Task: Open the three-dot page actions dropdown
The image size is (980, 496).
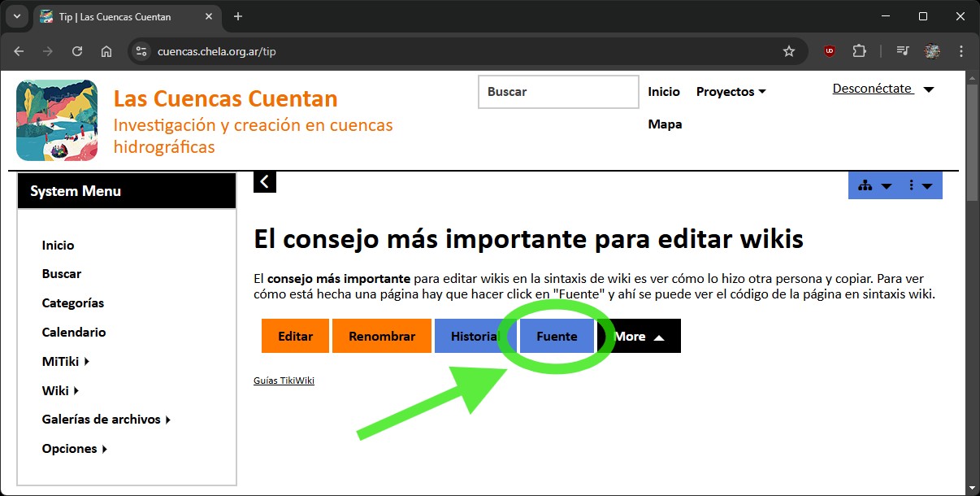Action: [920, 186]
